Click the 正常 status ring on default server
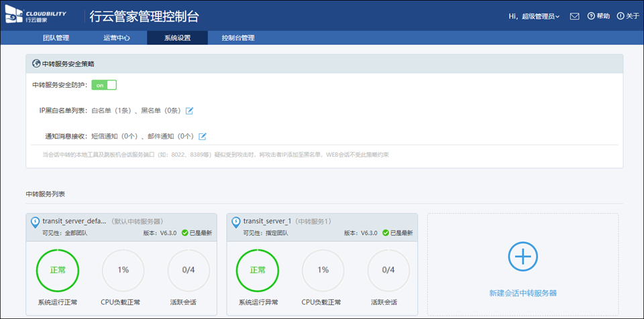Image resolution: width=644 pixels, height=319 pixels. [57, 270]
